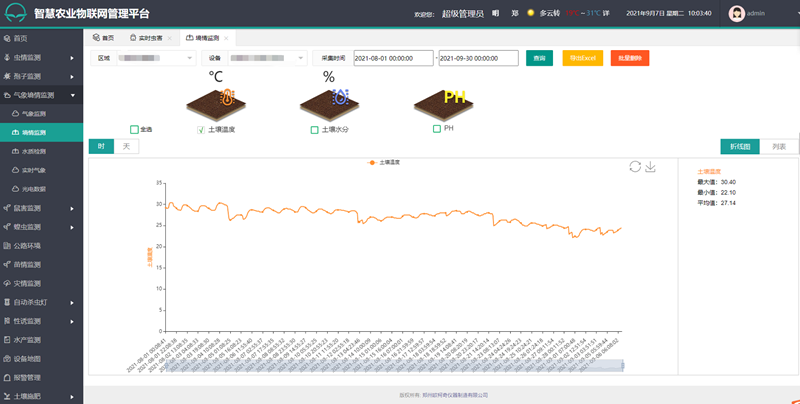Click the 批量删除 button
The height and width of the screenshot is (404, 800).
pyautogui.click(x=630, y=58)
